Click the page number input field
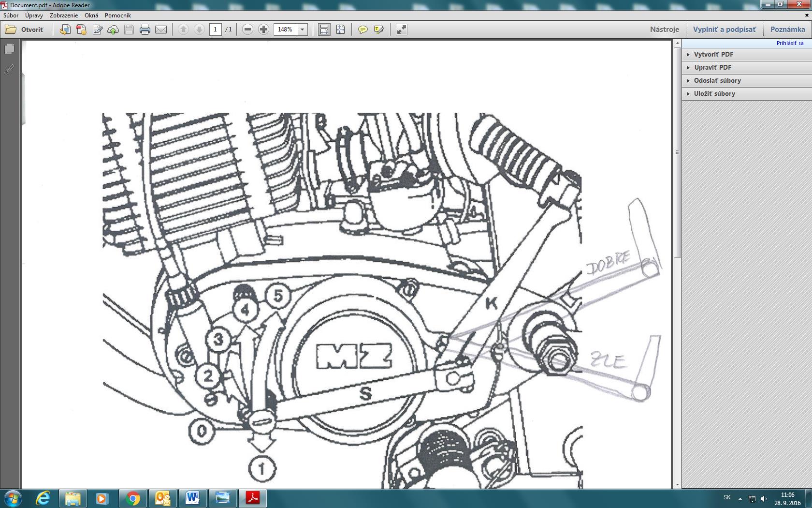This screenshot has height=508, width=812. 216,30
